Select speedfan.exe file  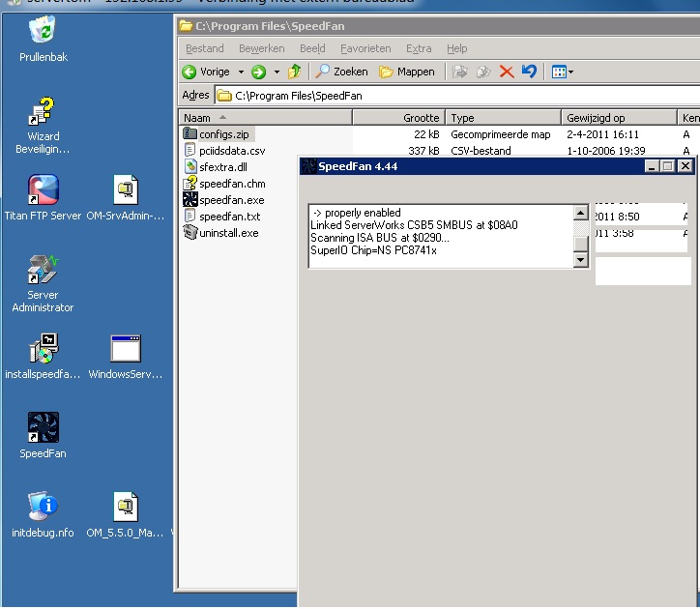[223, 200]
